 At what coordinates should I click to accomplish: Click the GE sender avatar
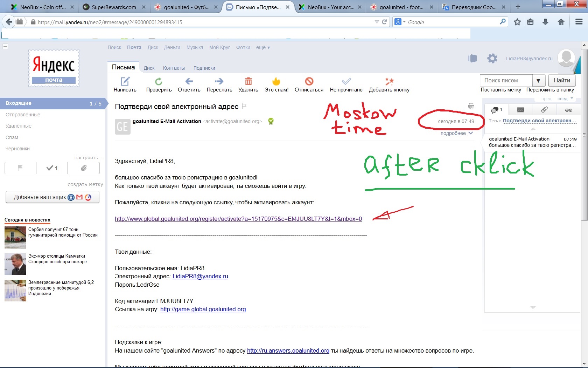pyautogui.click(x=122, y=127)
